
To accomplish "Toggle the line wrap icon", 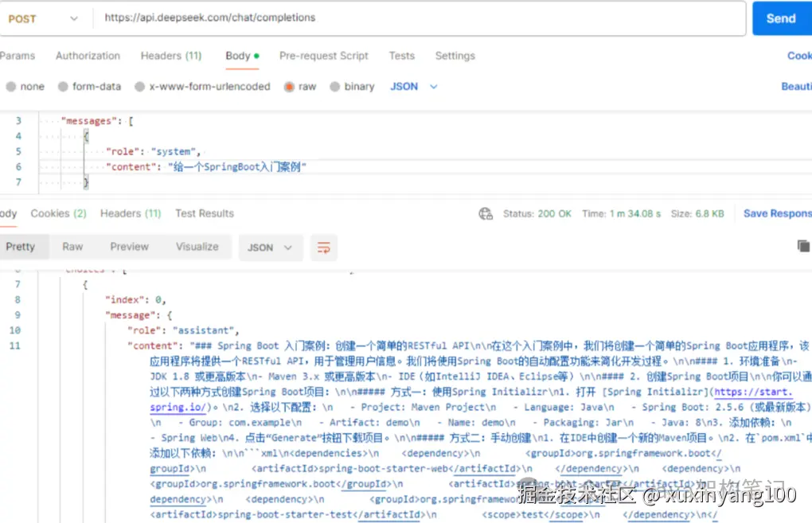I will click(324, 248).
